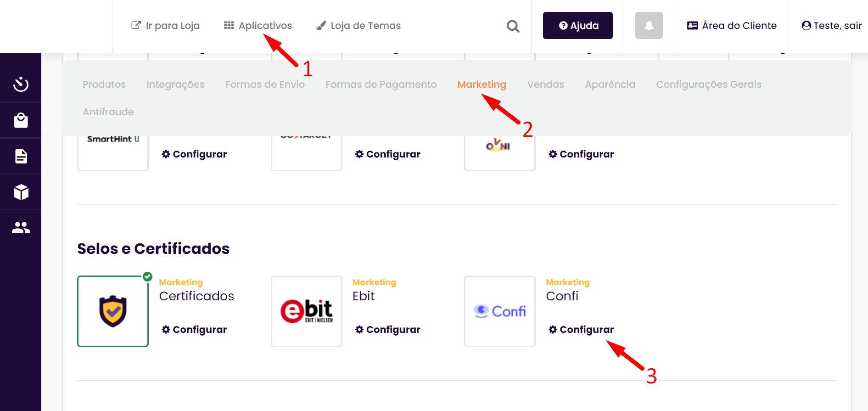Open the customers people sidebar icon
868x411 pixels.
pos(21,227)
